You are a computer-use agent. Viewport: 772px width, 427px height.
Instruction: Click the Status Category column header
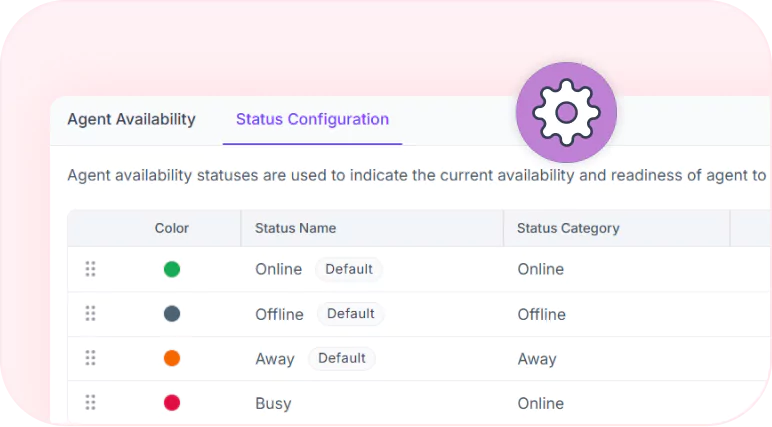(x=568, y=228)
